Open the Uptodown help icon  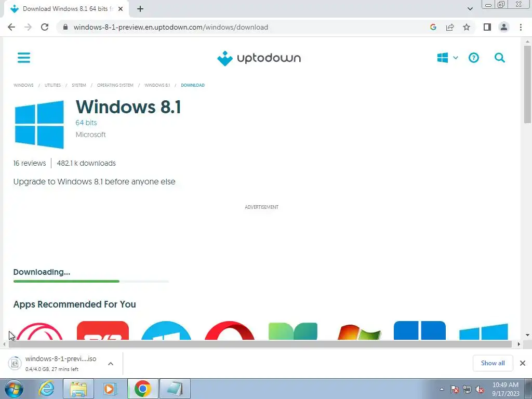coord(474,58)
